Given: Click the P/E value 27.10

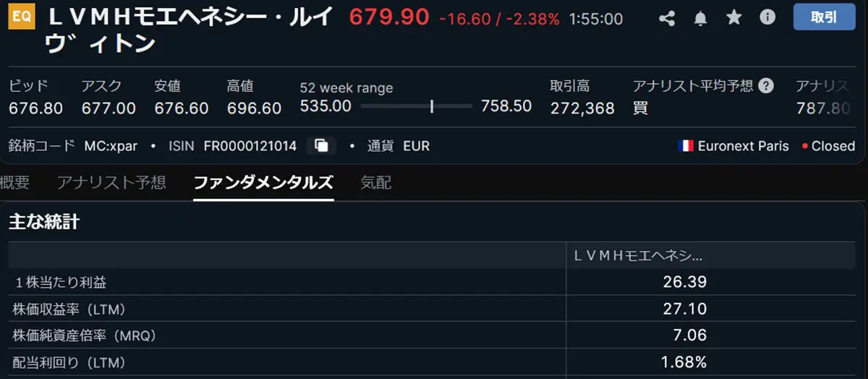Looking at the screenshot, I should (x=685, y=308).
